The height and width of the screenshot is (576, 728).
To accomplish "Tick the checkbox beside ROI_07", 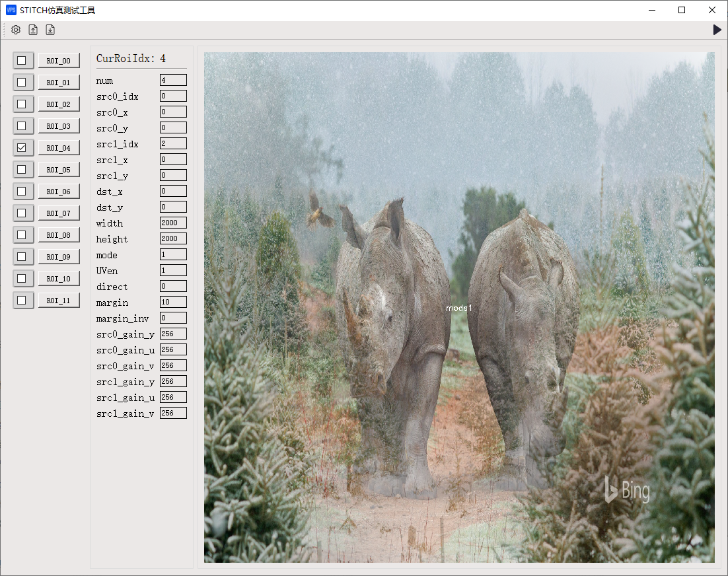I will click(22, 213).
